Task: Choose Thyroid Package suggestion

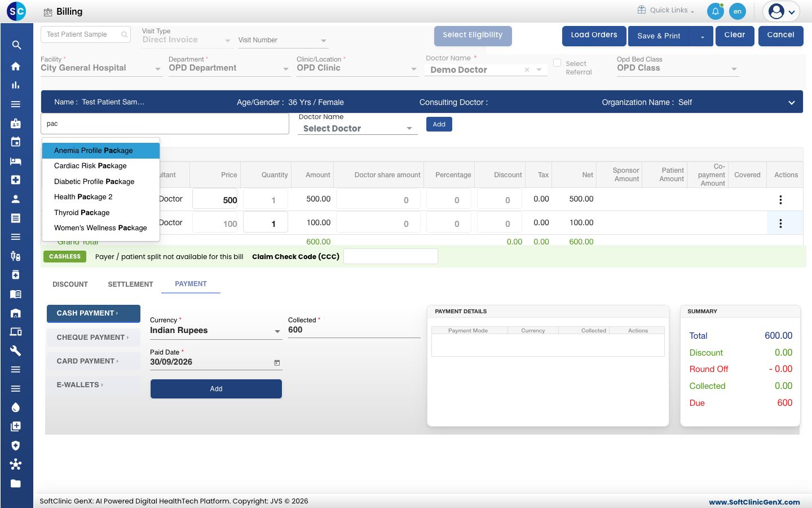Action: (101, 213)
